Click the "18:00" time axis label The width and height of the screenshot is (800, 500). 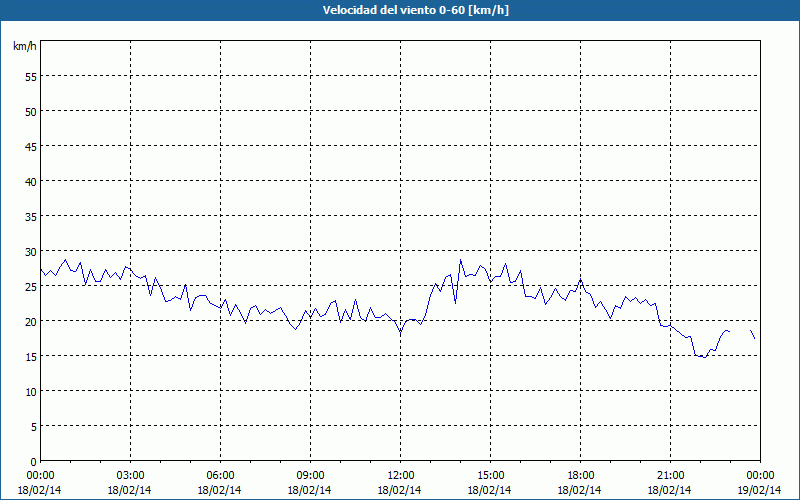[x=580, y=476]
